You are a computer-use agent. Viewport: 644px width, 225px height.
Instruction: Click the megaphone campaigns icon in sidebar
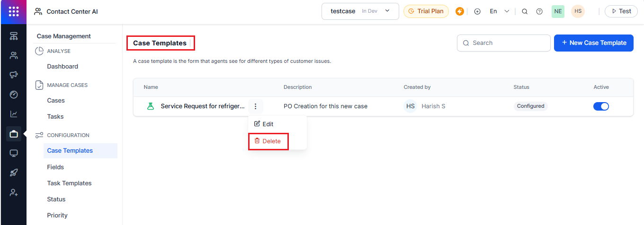(x=13, y=75)
